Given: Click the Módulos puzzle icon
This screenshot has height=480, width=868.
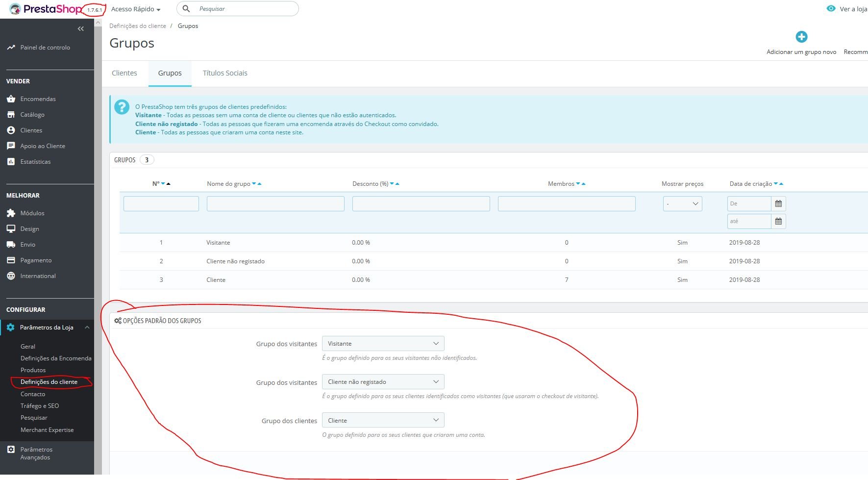Looking at the screenshot, I should [11, 213].
